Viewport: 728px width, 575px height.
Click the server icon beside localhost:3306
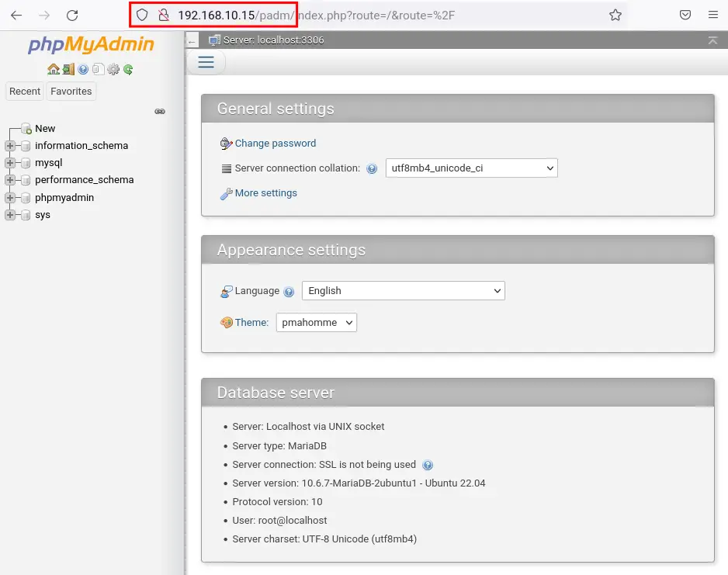(x=214, y=40)
